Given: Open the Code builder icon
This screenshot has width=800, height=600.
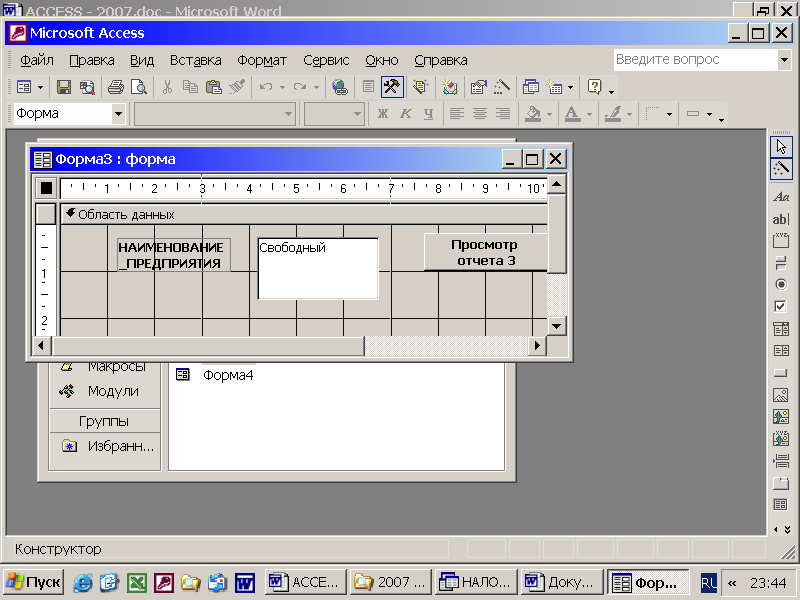Looking at the screenshot, I should coord(449,87).
